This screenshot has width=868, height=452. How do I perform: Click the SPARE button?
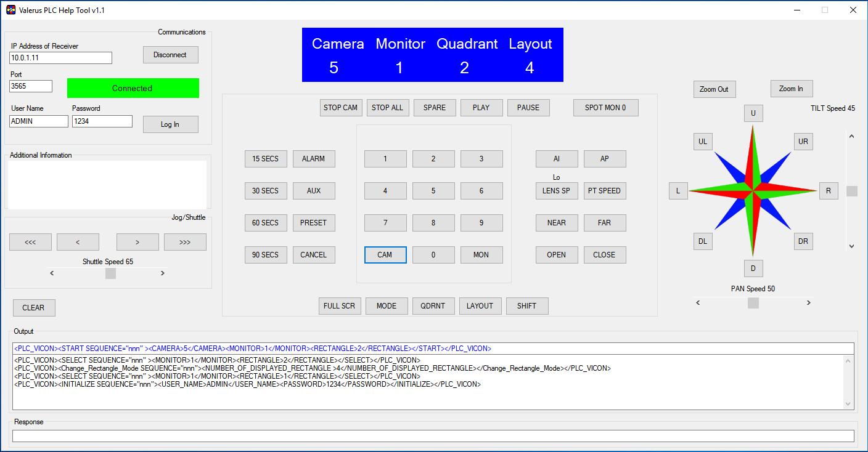[435, 108]
